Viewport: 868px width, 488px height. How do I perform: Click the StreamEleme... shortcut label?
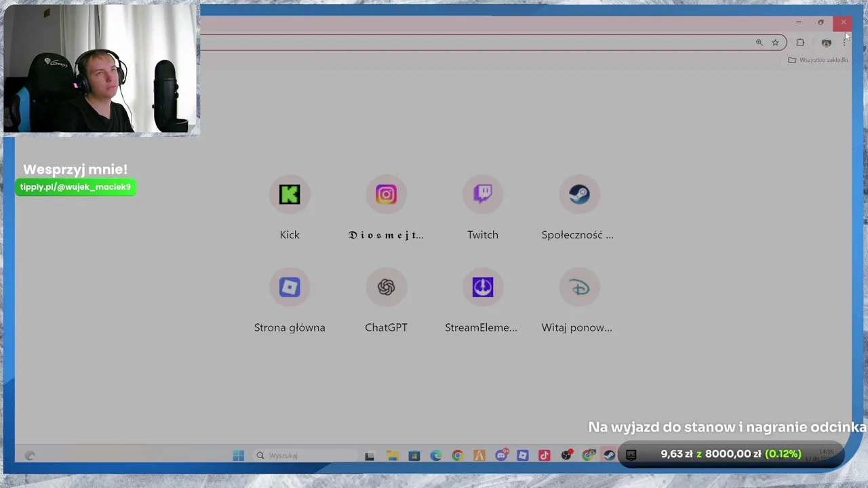pyautogui.click(x=481, y=327)
